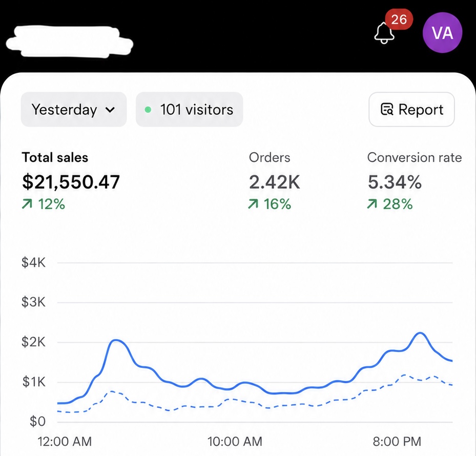
Task: Expand the Yesterday date range dropdown
Action: 74,109
